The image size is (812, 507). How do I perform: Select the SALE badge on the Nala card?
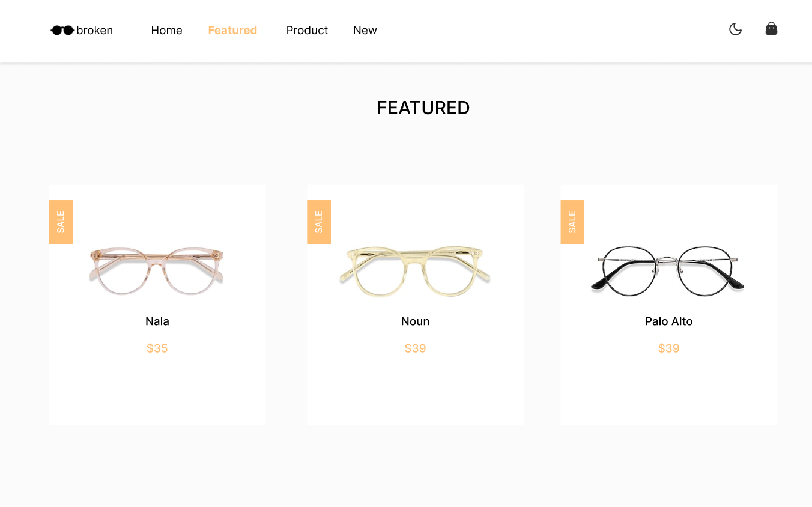point(61,222)
